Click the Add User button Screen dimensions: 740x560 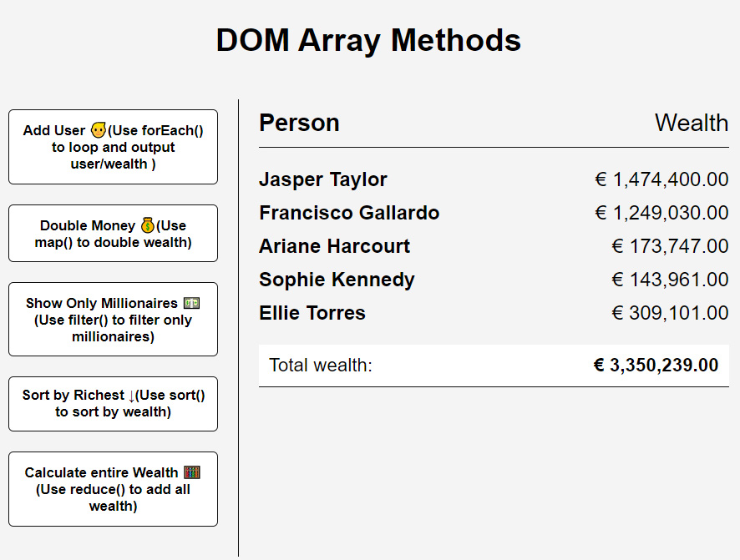click(113, 147)
